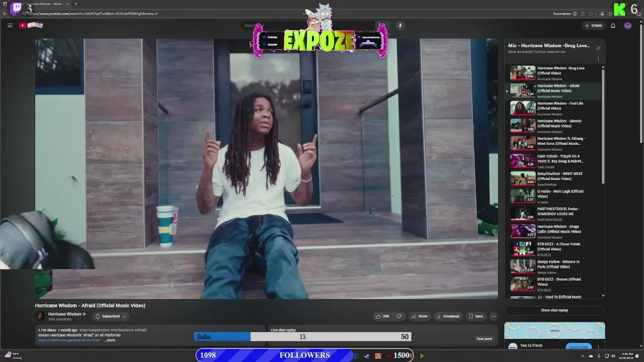Open the weather widget showing Cloudy
The height and width of the screenshot is (362, 644).
pos(14,356)
